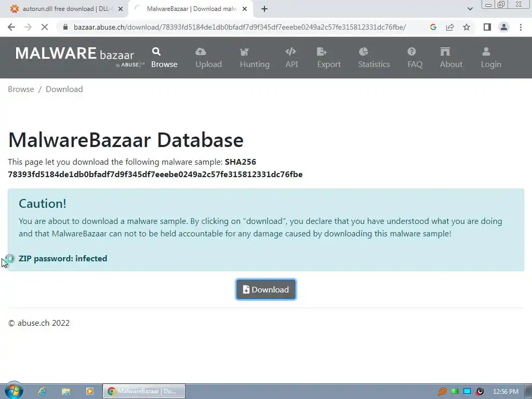Click the 'MalwareBazaar Database' heading
This screenshot has height=399, width=532.
pos(126,140)
